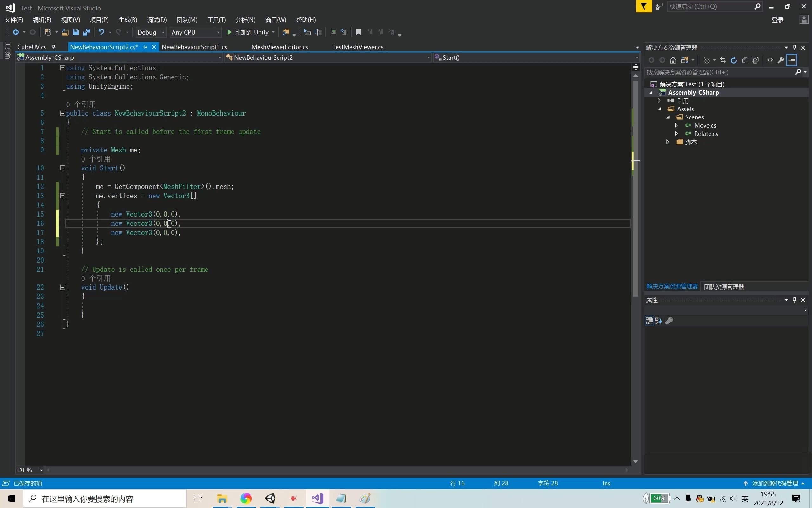This screenshot has width=812, height=508.
Task: Click the Open File folder icon
Action: (x=65, y=32)
